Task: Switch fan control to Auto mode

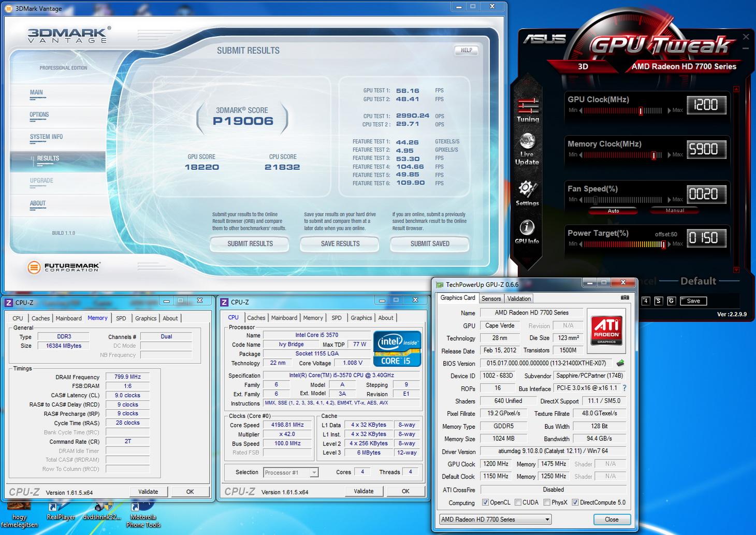Action: [x=613, y=211]
